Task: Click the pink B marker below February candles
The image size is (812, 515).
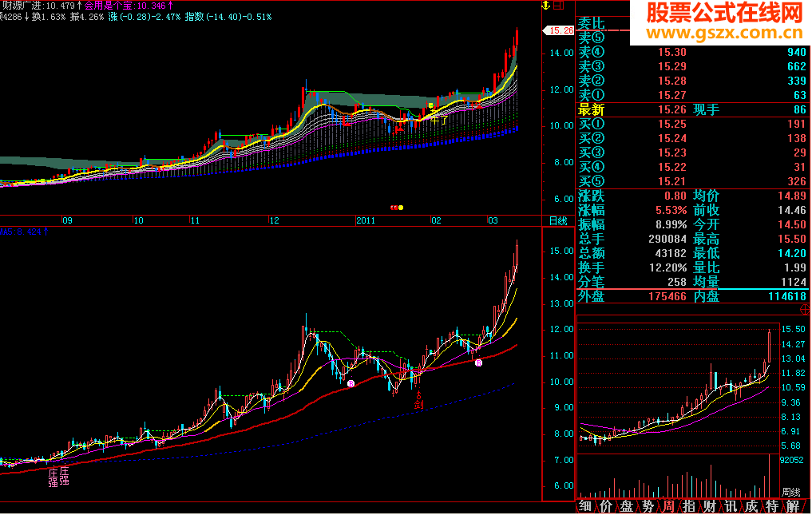Action: 478,362
